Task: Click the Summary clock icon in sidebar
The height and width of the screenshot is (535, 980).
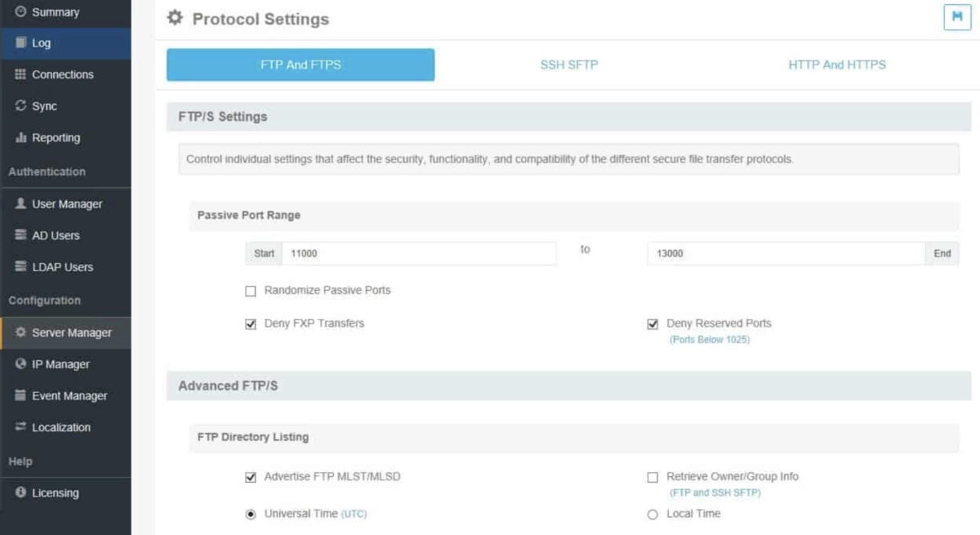Action: [21, 12]
